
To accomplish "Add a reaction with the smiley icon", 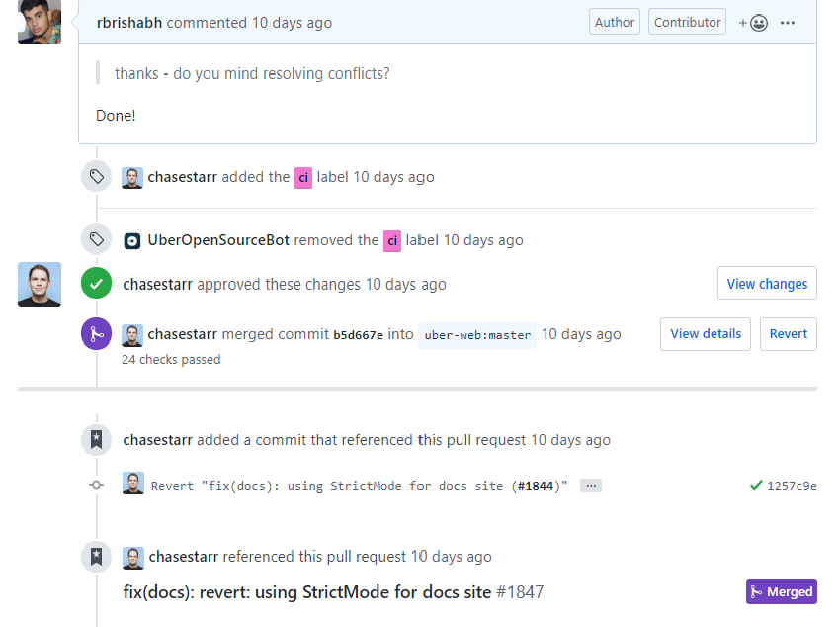I will click(x=753, y=23).
